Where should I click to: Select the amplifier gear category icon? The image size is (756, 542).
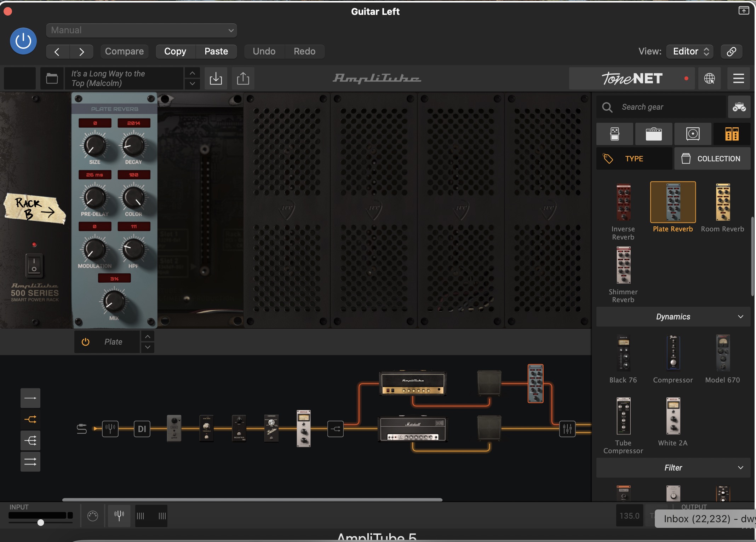[x=653, y=134]
